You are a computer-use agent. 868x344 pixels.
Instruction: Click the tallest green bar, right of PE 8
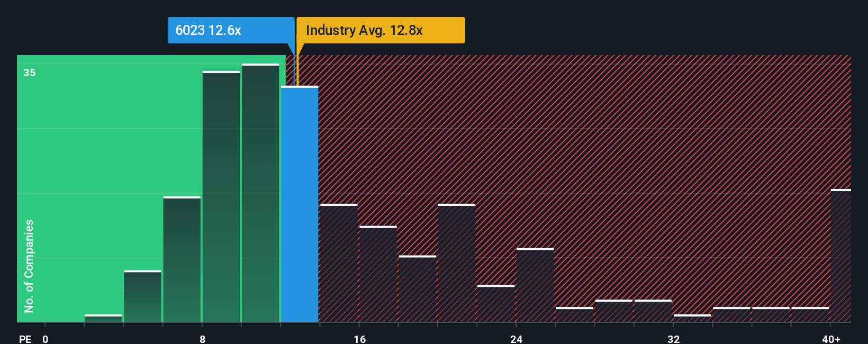[x=260, y=193]
